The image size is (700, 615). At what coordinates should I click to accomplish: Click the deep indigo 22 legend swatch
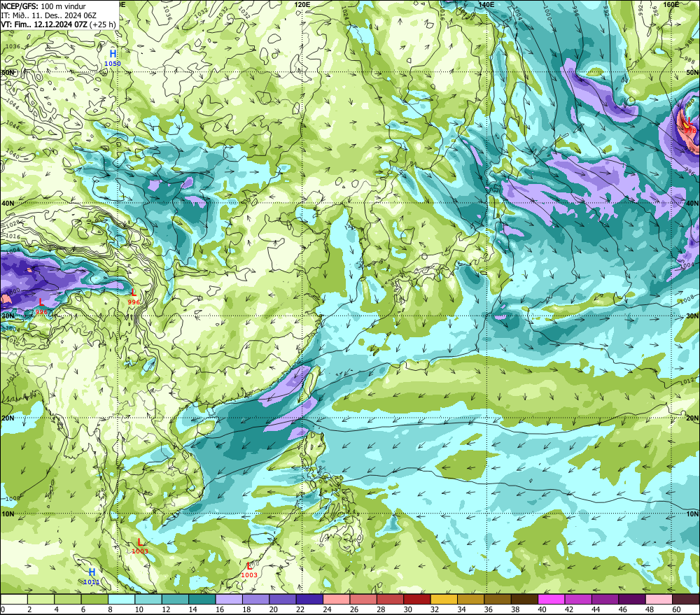click(309, 599)
